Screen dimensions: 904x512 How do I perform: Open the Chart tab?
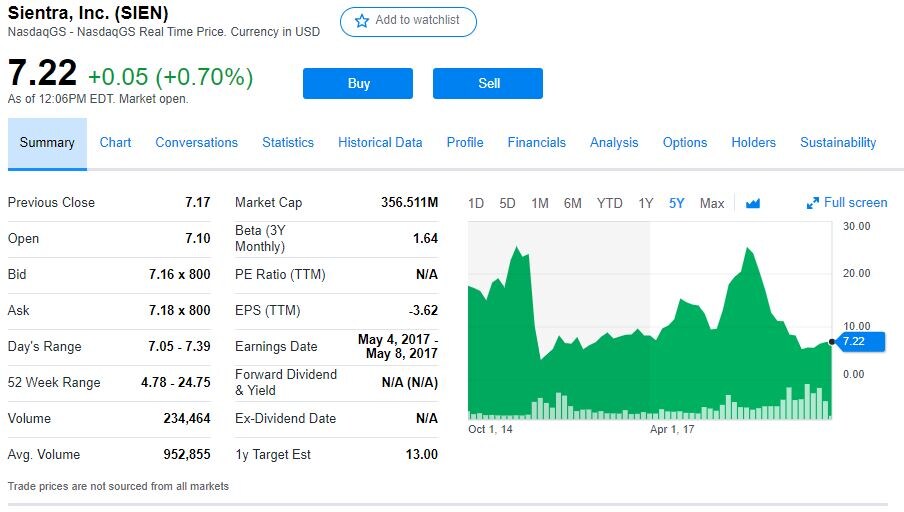click(115, 142)
